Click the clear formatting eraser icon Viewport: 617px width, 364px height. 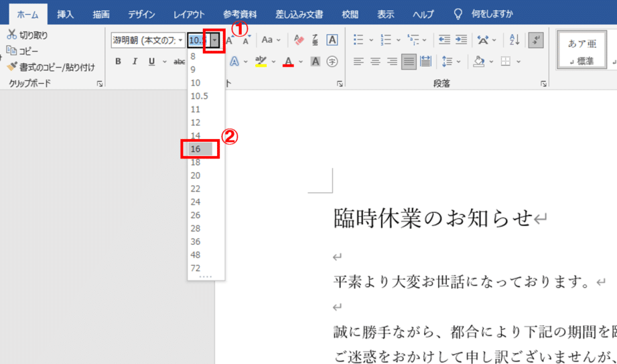[x=299, y=40]
